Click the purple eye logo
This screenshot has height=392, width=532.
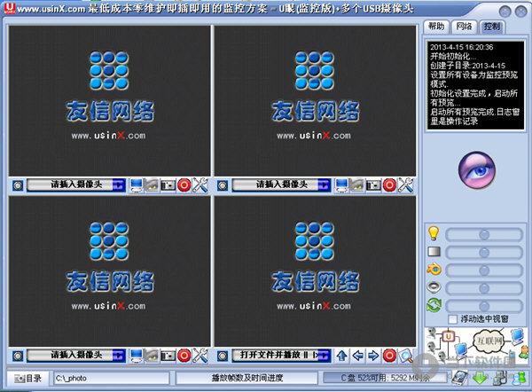(x=477, y=170)
